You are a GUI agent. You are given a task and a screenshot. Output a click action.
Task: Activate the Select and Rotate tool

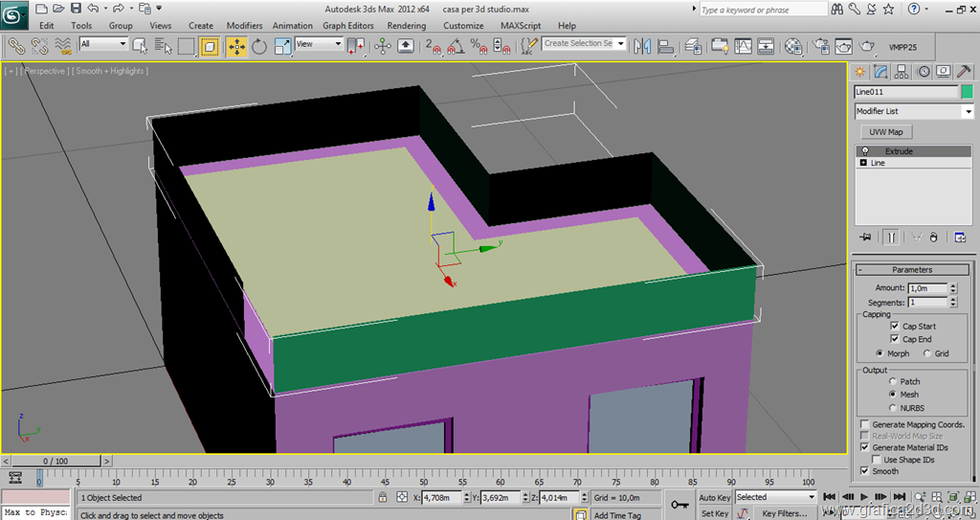tap(259, 46)
